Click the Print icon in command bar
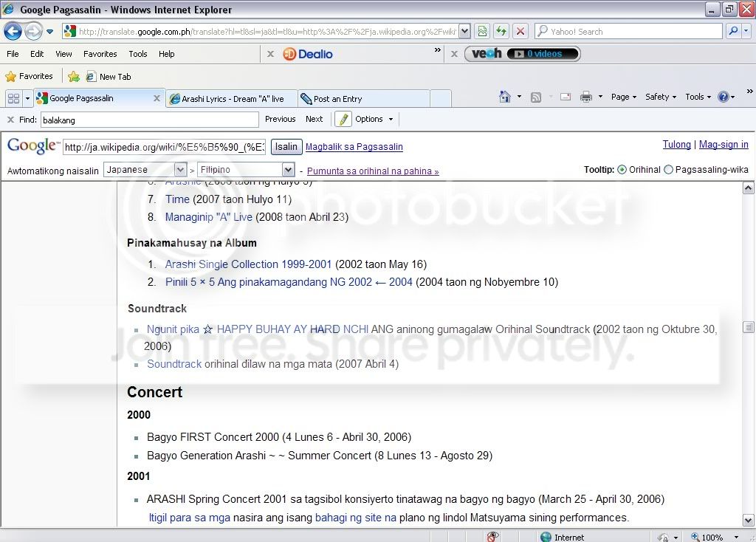This screenshot has width=756, height=542. [586, 97]
